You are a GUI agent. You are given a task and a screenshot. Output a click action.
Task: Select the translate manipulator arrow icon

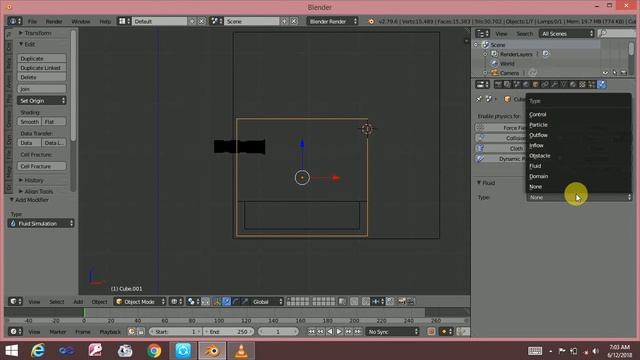click(227, 302)
